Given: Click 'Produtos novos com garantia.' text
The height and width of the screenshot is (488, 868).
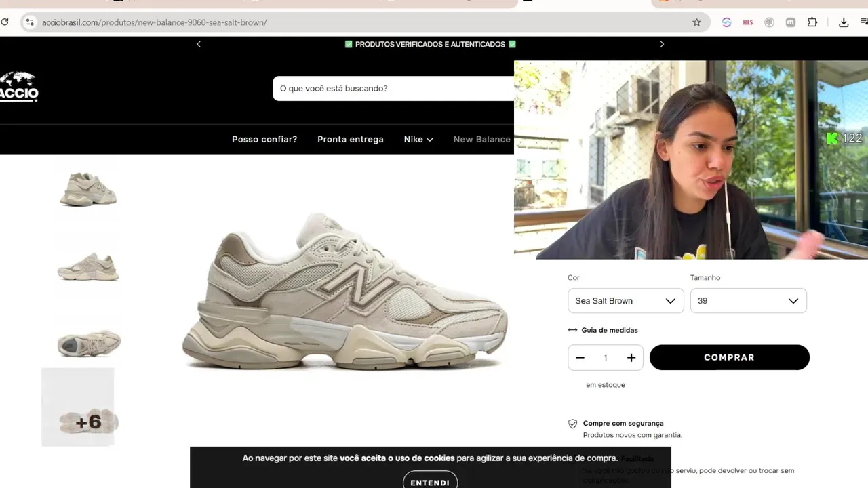Looking at the screenshot, I should [x=633, y=435].
